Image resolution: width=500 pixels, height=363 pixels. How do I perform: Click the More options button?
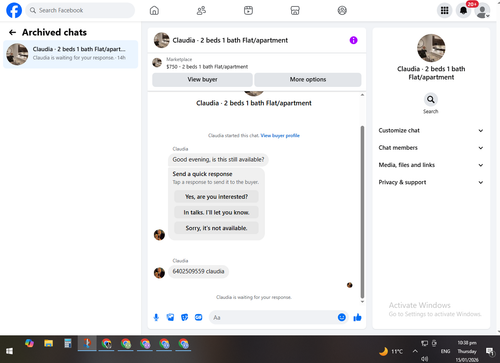[x=308, y=80]
